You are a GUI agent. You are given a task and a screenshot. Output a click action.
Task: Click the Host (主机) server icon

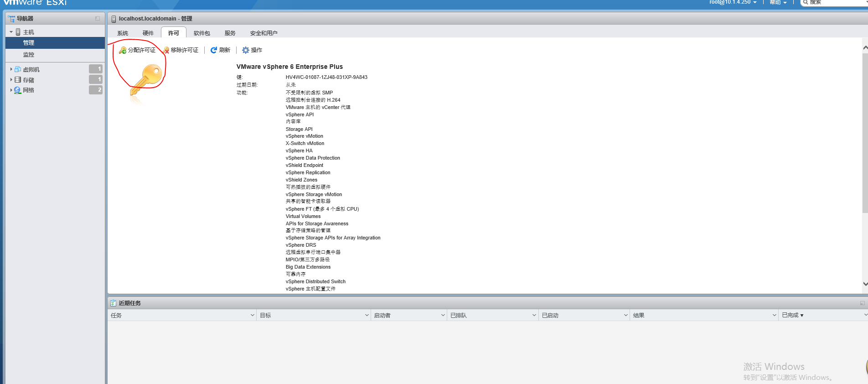pos(18,32)
